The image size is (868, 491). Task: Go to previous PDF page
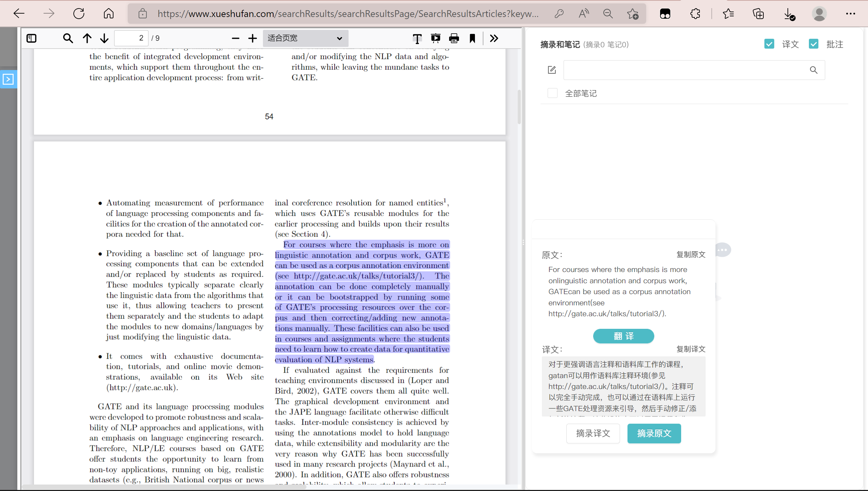pyautogui.click(x=87, y=38)
